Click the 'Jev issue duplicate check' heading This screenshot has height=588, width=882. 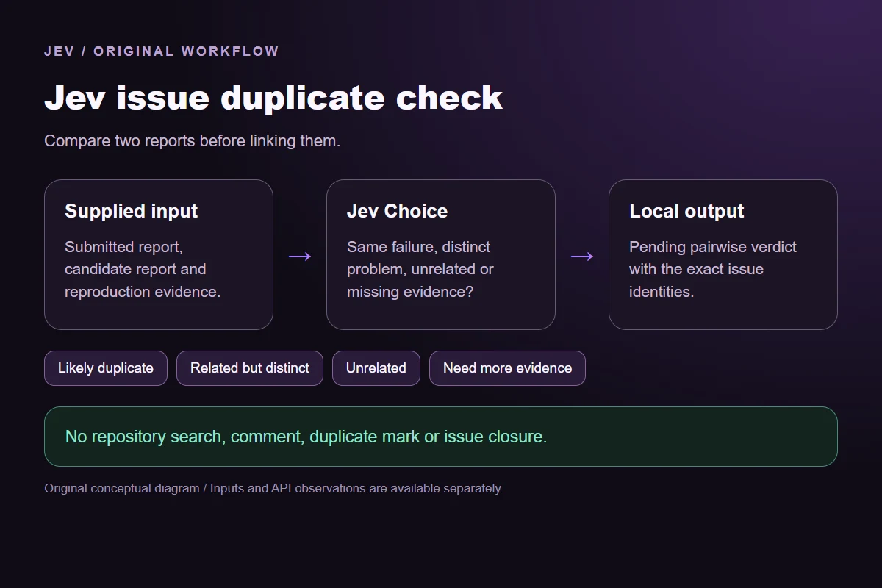coord(273,98)
